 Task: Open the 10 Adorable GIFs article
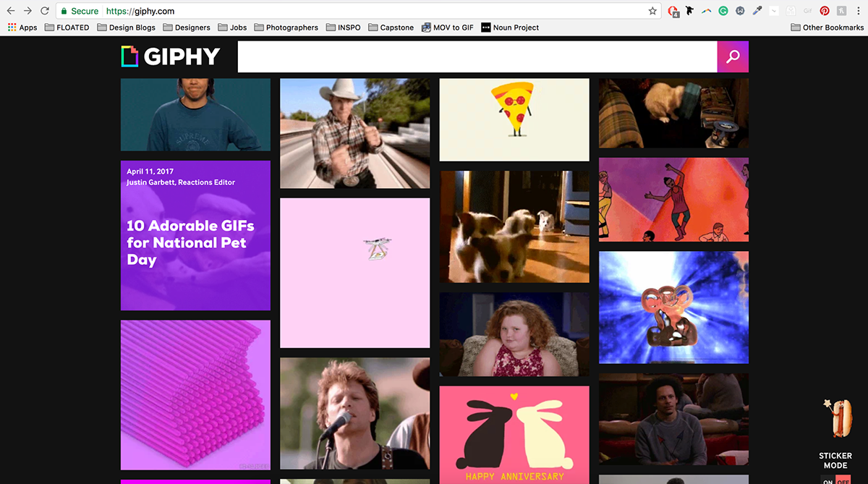(195, 235)
